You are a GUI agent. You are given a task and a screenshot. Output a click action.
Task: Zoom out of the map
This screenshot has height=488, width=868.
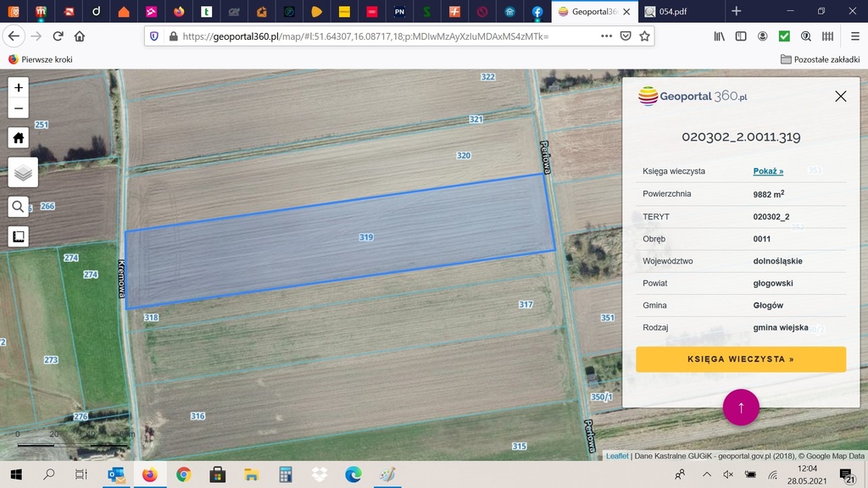[19, 108]
